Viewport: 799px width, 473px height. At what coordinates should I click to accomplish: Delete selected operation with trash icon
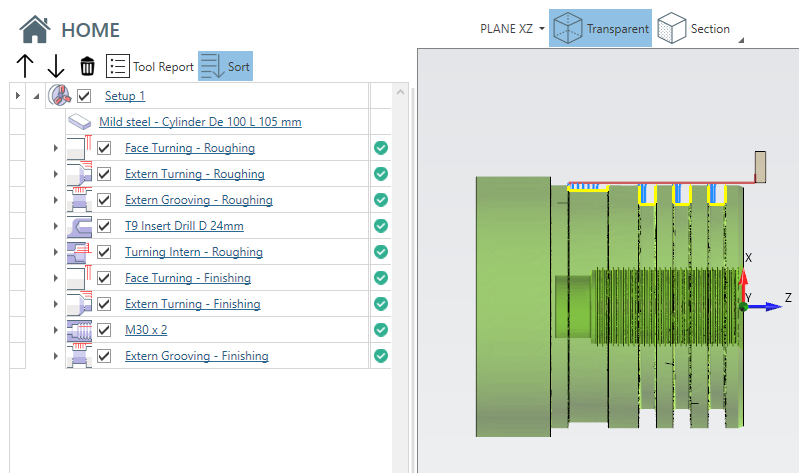88,67
